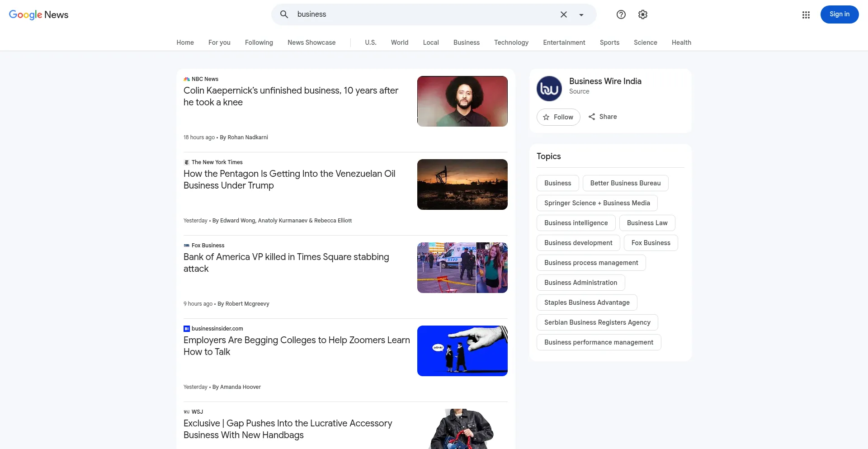Open the Following tab
Viewport: 868px width, 449px height.
[259, 43]
